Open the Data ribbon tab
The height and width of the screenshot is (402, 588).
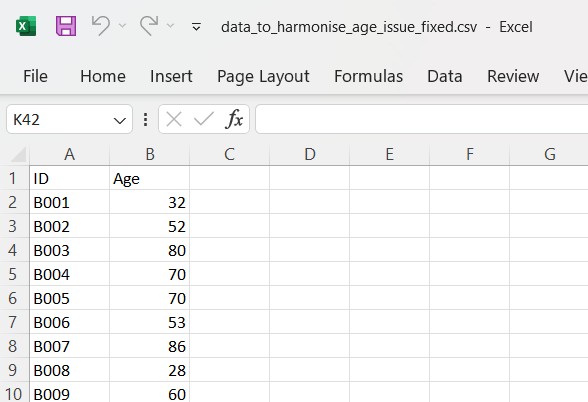[x=444, y=76]
